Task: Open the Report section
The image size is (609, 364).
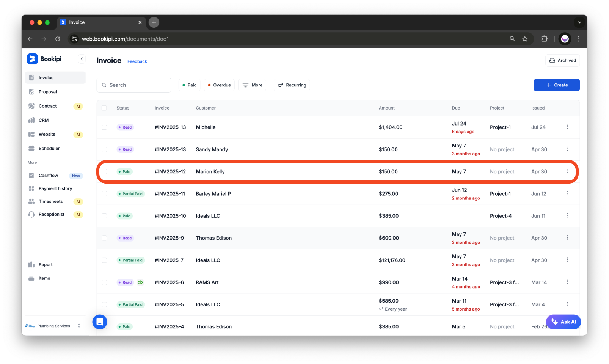Action: [46, 264]
